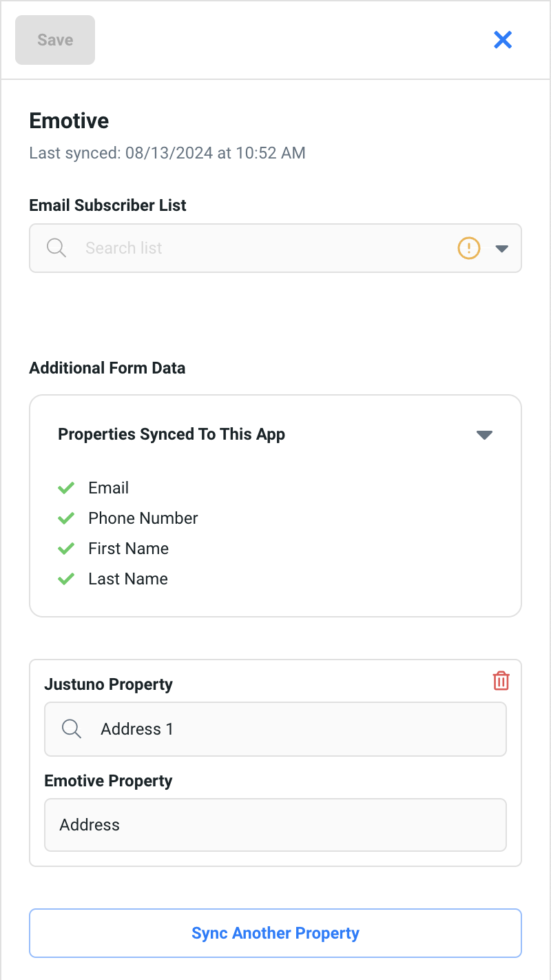Click the Save button
551x980 pixels.
(x=55, y=40)
